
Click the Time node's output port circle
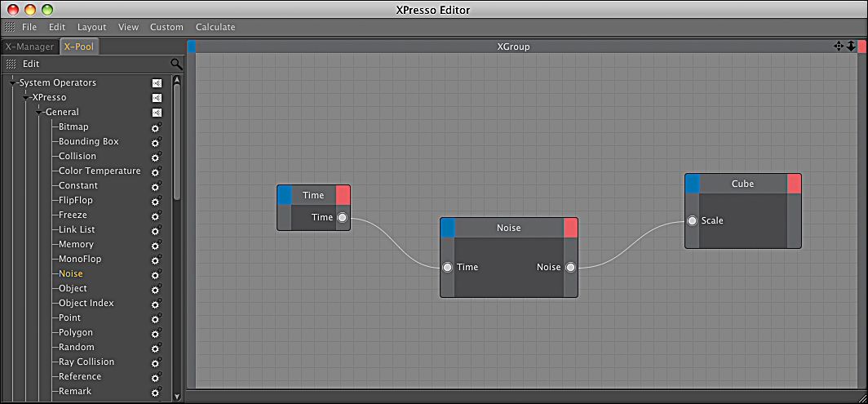[x=342, y=217]
